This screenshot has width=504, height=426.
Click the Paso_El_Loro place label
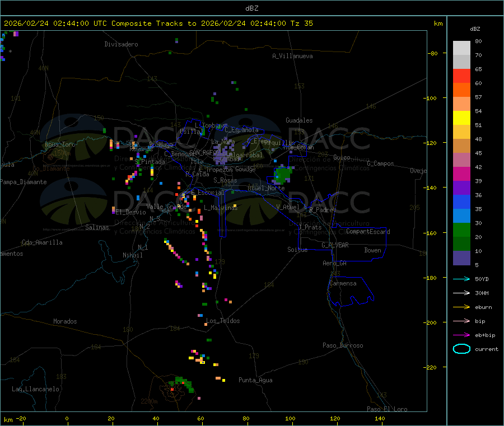[x=387, y=409]
